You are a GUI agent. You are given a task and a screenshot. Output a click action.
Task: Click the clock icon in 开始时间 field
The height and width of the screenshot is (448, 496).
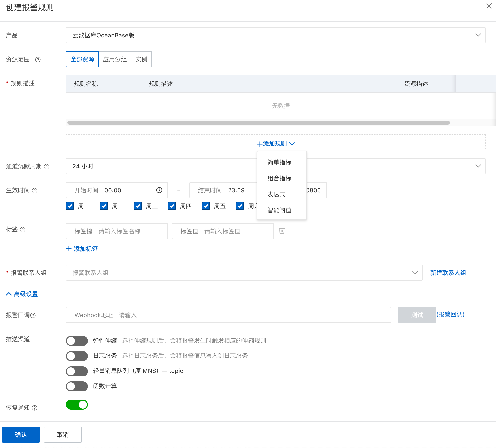click(159, 190)
